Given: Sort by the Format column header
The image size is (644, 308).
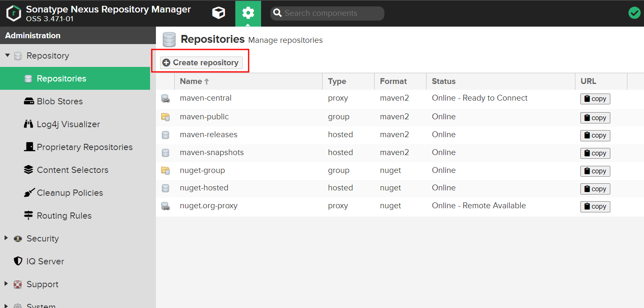Looking at the screenshot, I should [400, 81].
